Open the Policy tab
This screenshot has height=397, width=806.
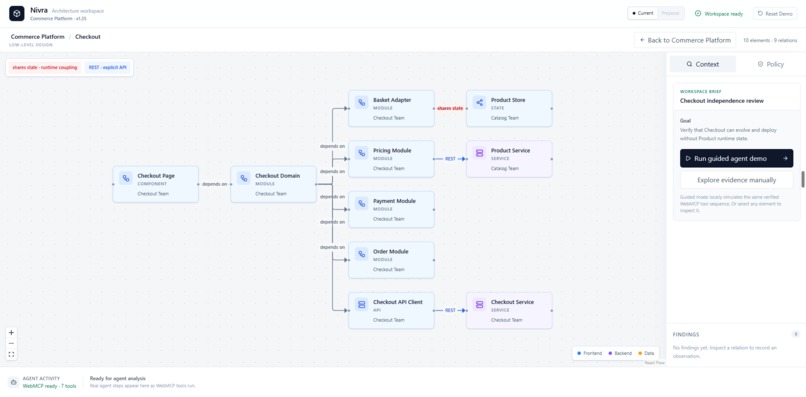770,64
